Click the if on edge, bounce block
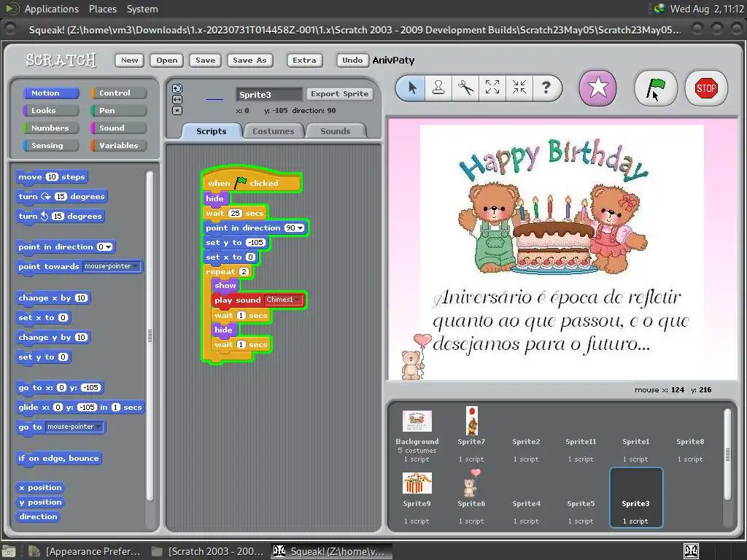This screenshot has width=747, height=560. (58, 458)
